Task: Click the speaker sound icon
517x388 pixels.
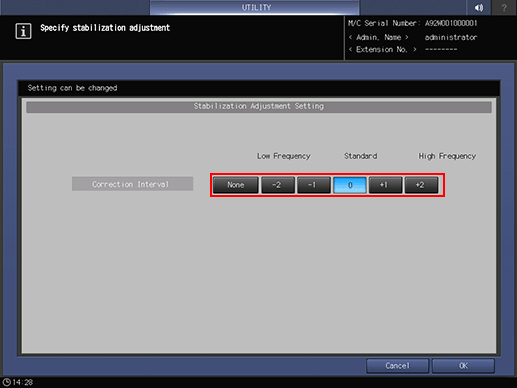Action: point(479,7)
